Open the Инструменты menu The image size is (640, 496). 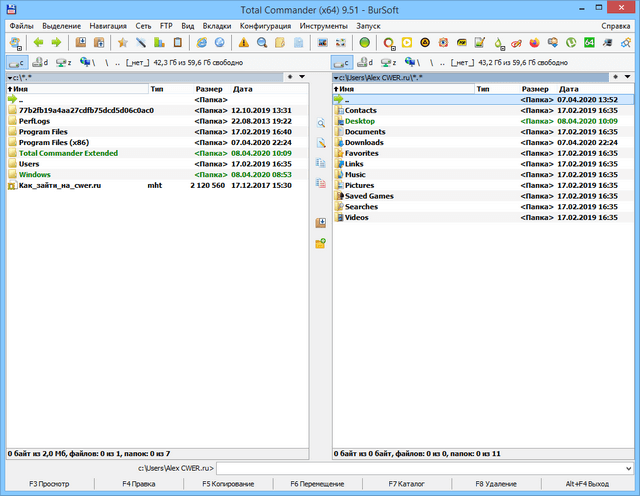pyautogui.click(x=323, y=23)
